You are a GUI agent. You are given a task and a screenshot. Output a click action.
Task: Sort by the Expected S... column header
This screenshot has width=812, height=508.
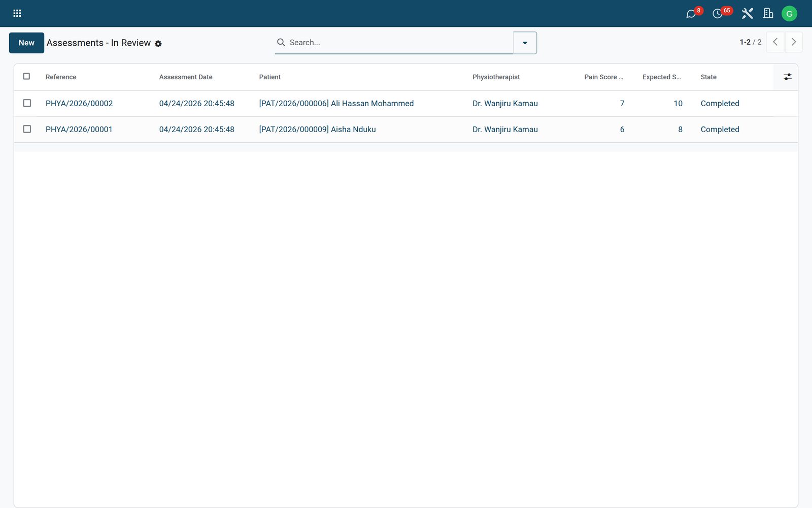662,77
